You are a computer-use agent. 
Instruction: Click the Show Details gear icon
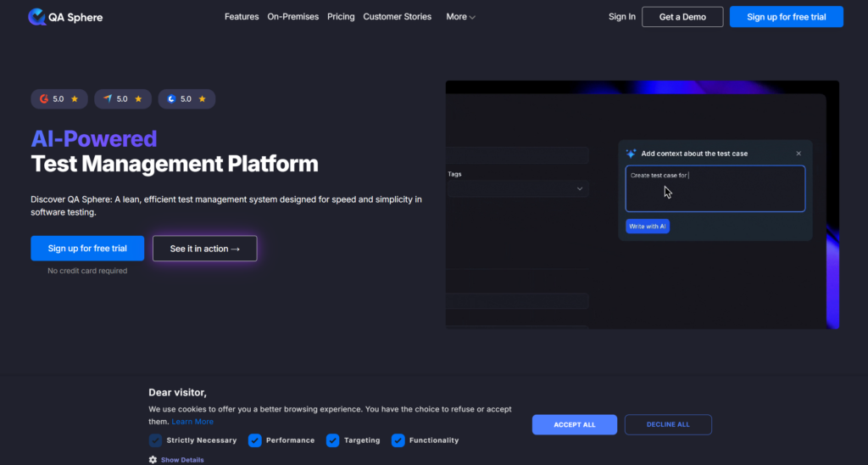tap(153, 459)
